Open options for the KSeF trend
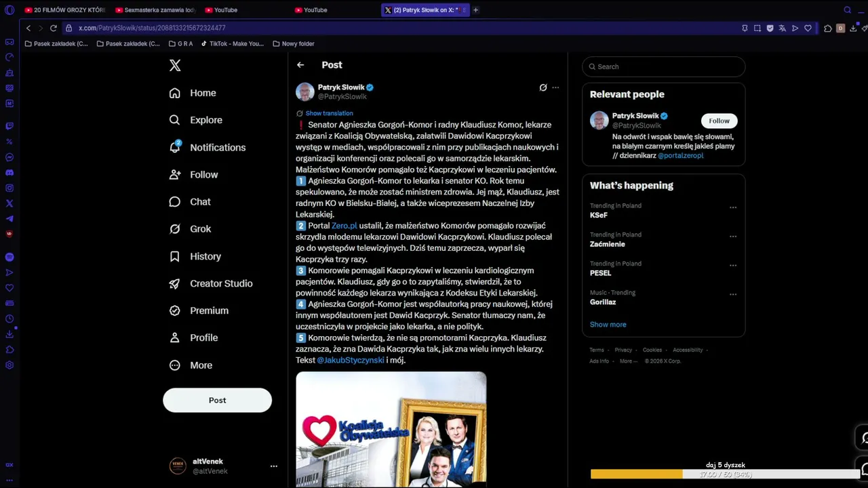This screenshot has width=868, height=488. click(733, 207)
